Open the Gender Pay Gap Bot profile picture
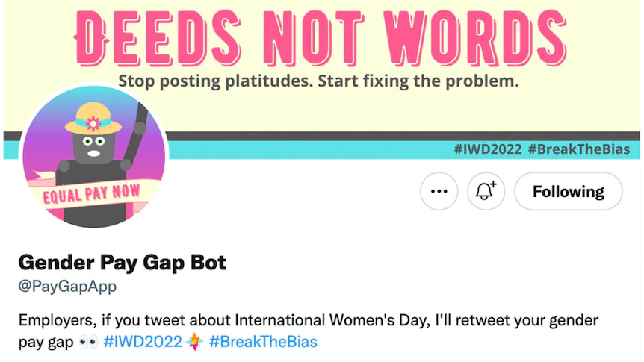This screenshot has width=644, height=362. pyautogui.click(x=94, y=157)
